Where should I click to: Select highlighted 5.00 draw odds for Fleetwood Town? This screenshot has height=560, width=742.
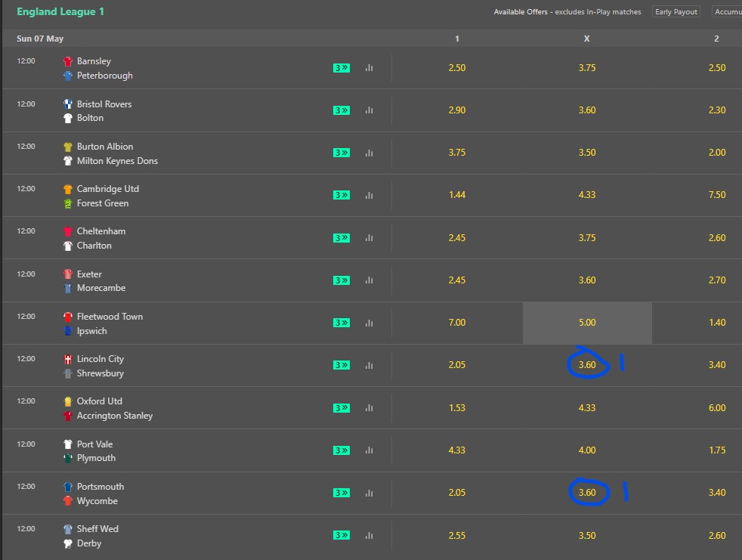pyautogui.click(x=587, y=323)
